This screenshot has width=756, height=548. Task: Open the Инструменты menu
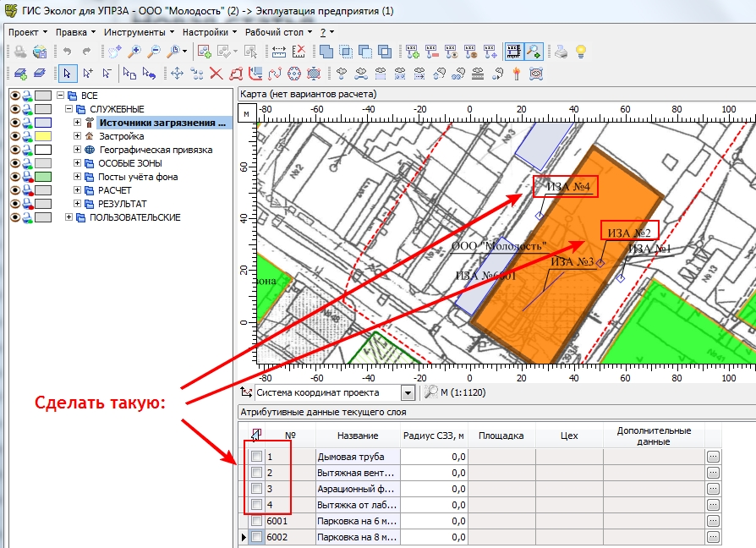[139, 32]
